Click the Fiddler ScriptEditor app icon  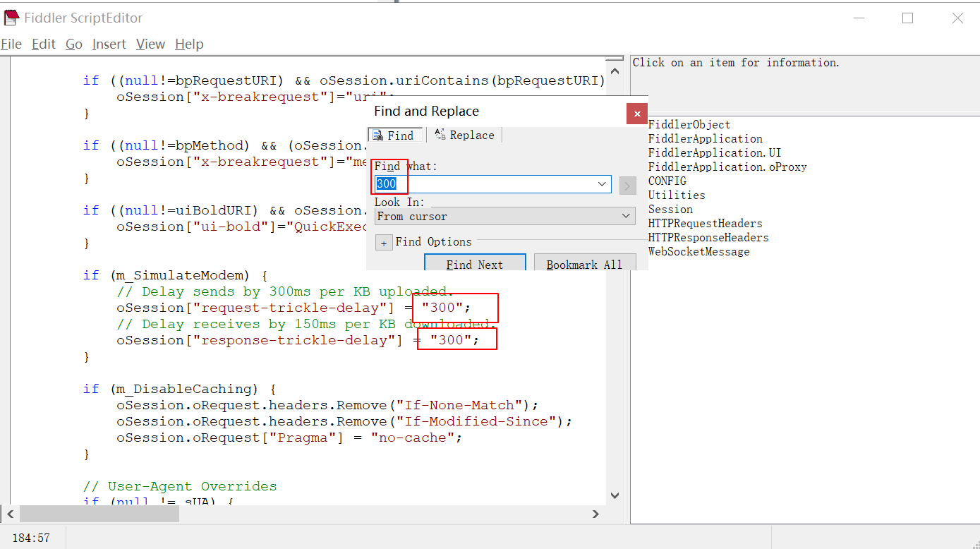(11, 18)
